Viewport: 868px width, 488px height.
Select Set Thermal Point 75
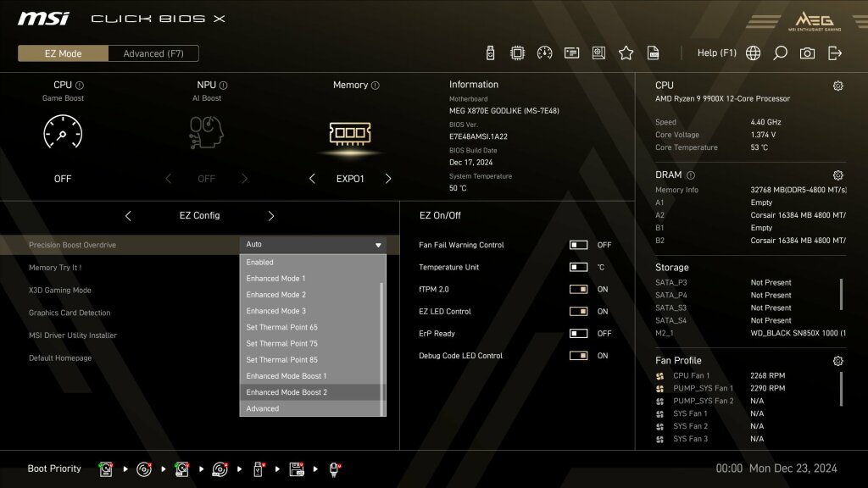pos(310,343)
